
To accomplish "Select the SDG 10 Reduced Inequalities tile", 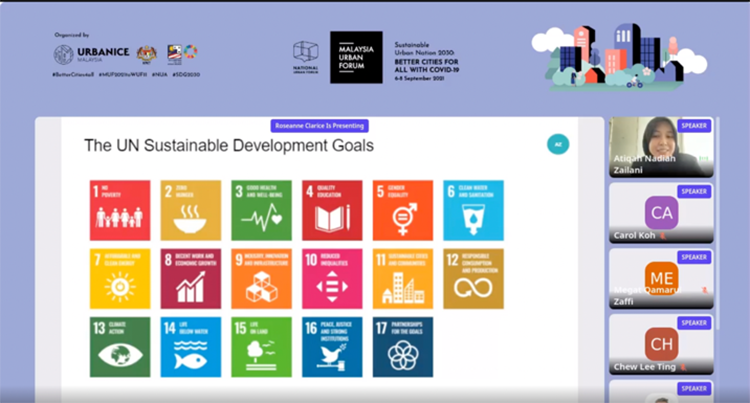I will click(x=332, y=279).
